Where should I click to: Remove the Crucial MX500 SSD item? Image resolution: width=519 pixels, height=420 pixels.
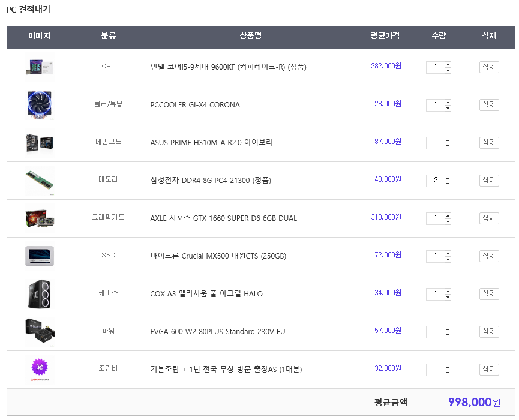489,256
